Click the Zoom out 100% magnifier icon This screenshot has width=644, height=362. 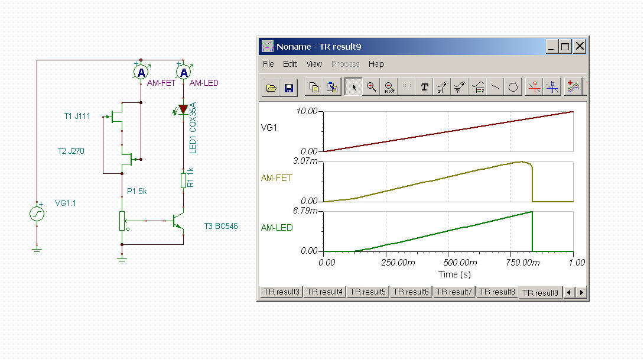pyautogui.click(x=389, y=87)
